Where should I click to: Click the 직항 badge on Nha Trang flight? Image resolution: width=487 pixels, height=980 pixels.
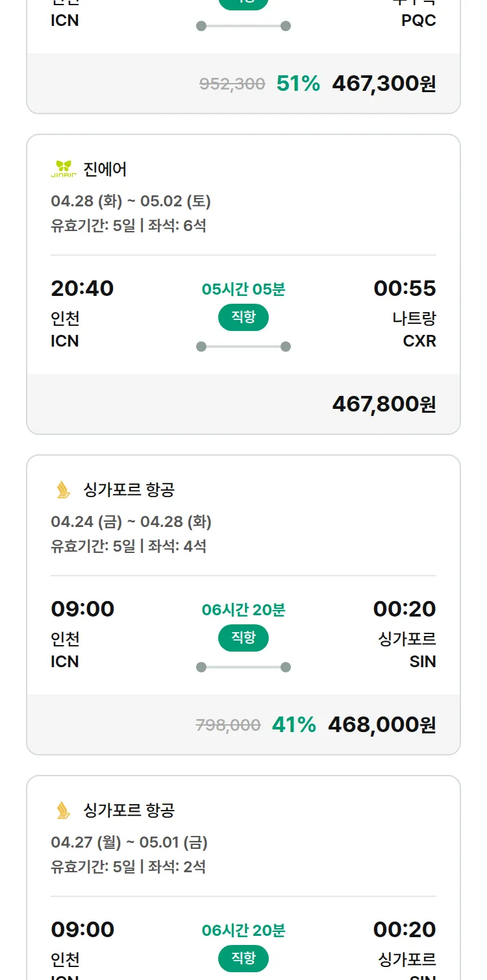[243, 317]
